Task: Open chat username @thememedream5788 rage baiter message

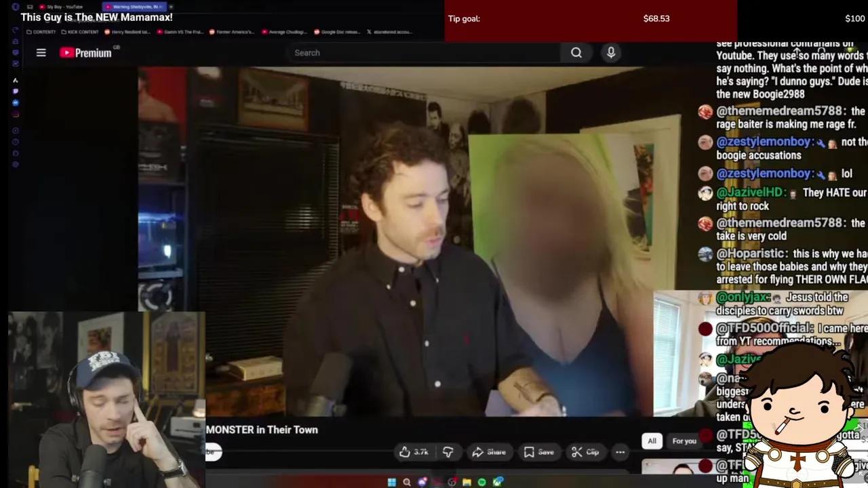Action: click(x=779, y=111)
